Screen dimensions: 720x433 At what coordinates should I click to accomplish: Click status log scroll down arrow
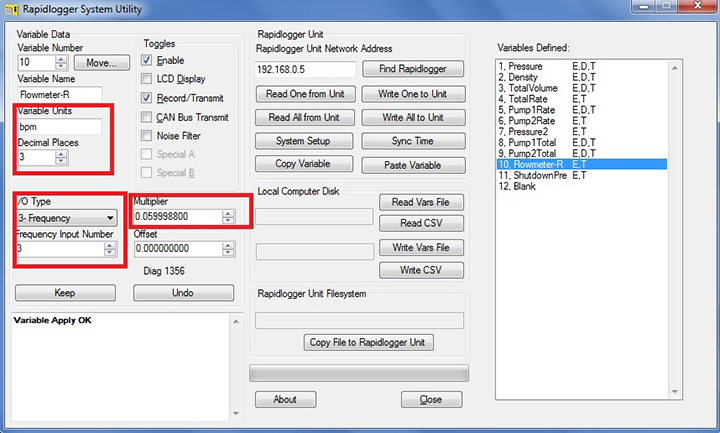click(x=236, y=414)
